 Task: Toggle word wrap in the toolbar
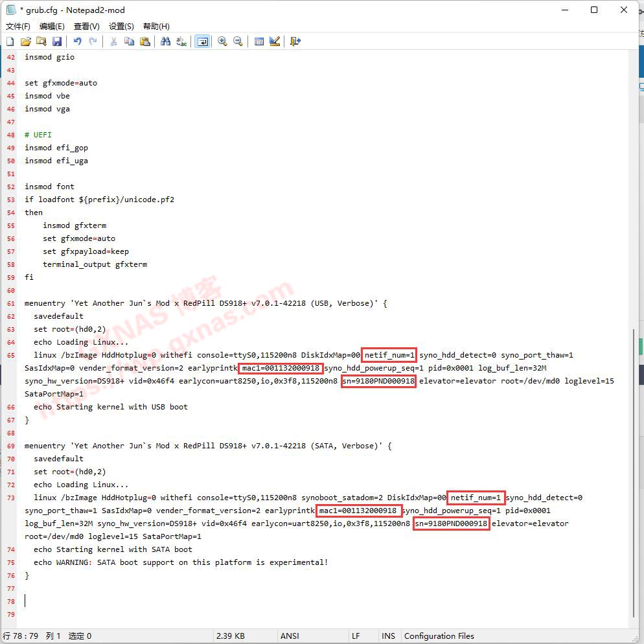pyautogui.click(x=202, y=41)
